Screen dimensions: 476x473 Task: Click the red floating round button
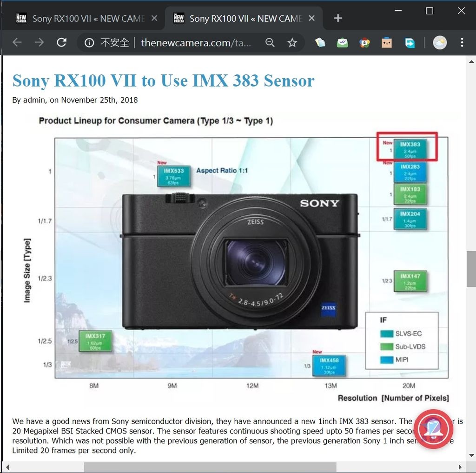click(433, 429)
